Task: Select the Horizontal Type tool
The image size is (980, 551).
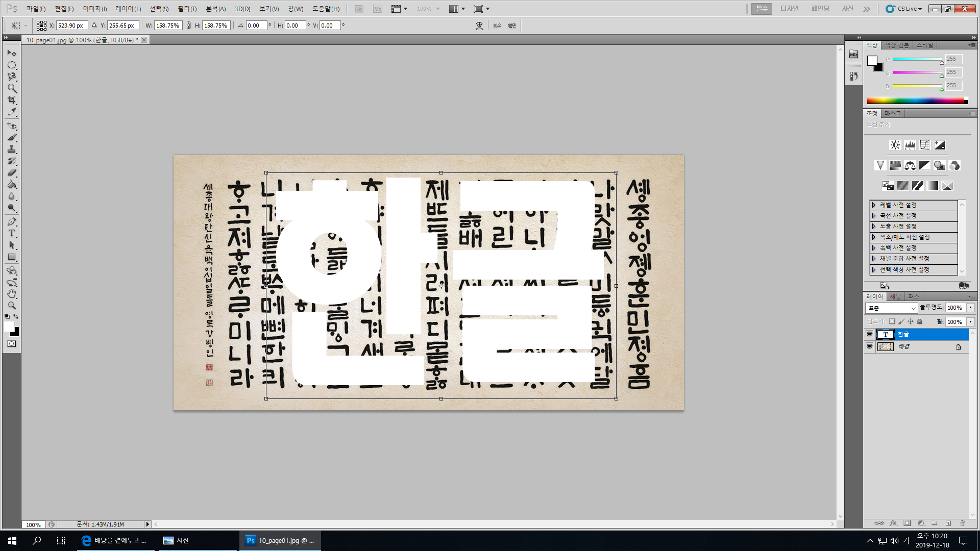Action: [x=12, y=233]
